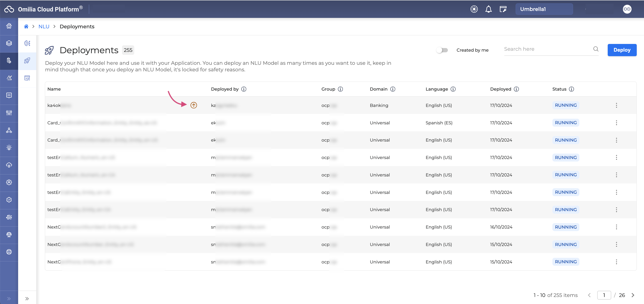Click the notifications bell icon
The height and width of the screenshot is (304, 644).
489,9
